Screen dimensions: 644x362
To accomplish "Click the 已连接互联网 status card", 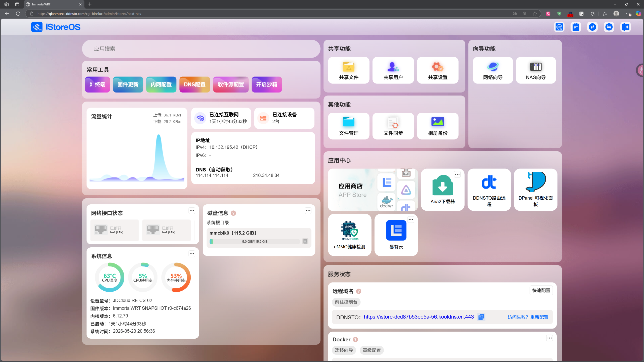I will pos(221,118).
